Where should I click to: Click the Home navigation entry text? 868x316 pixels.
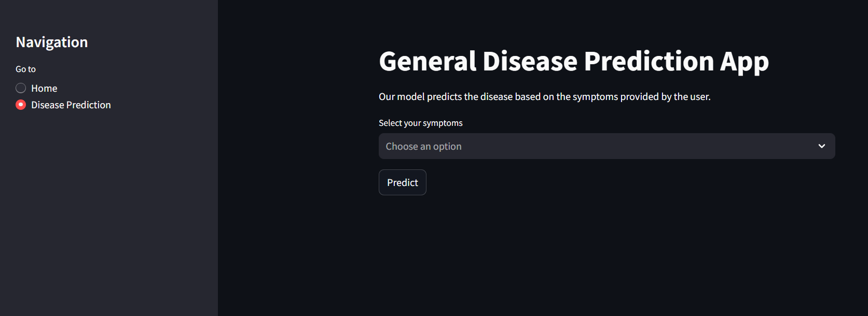click(44, 88)
